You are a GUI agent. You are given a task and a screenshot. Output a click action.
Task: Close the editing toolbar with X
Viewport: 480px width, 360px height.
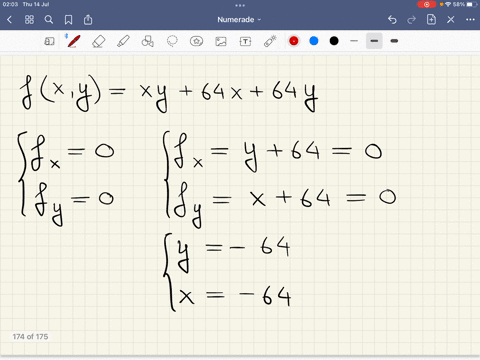tap(451, 20)
